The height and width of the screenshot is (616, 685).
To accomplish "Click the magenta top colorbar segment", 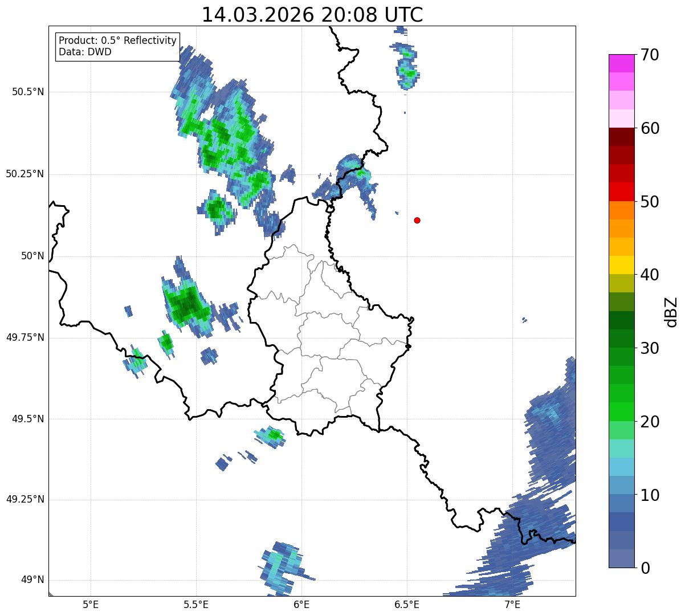I will coord(622,63).
